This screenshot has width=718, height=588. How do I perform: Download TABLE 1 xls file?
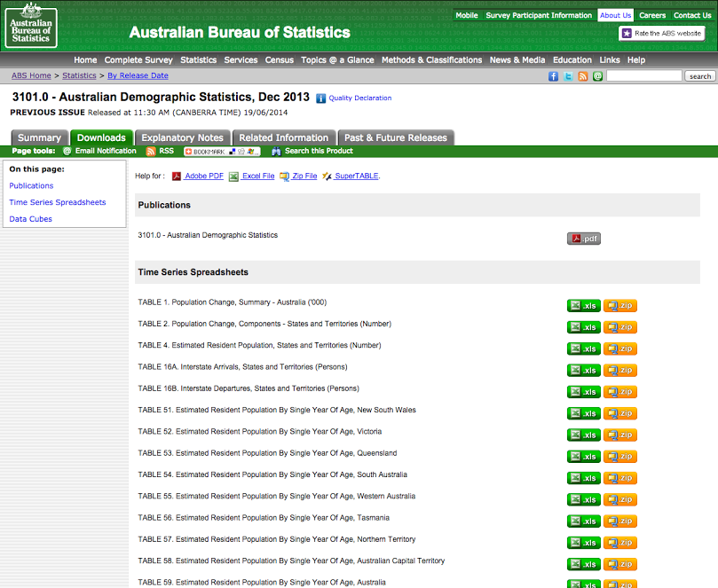click(584, 306)
